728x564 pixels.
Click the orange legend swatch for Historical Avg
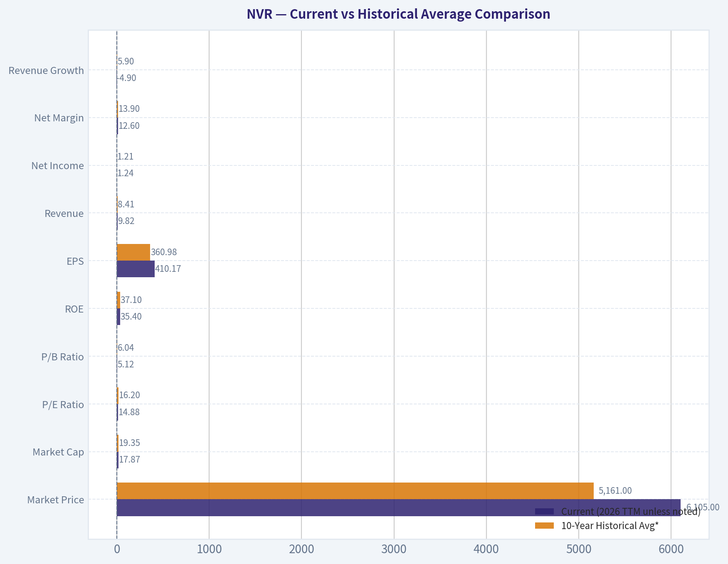tap(545, 526)
